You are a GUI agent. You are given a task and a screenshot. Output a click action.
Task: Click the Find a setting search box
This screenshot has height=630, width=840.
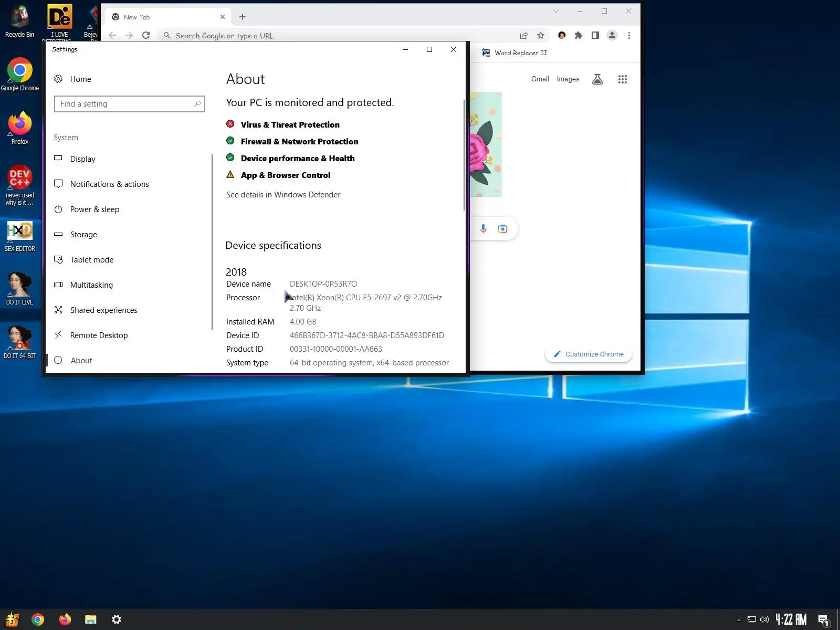129,104
